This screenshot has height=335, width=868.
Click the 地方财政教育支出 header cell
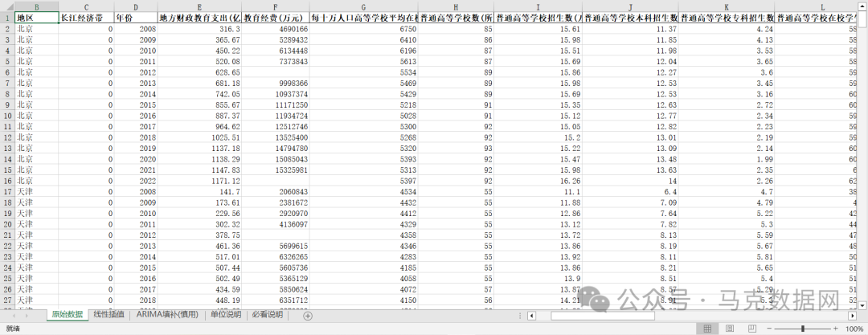click(x=200, y=18)
